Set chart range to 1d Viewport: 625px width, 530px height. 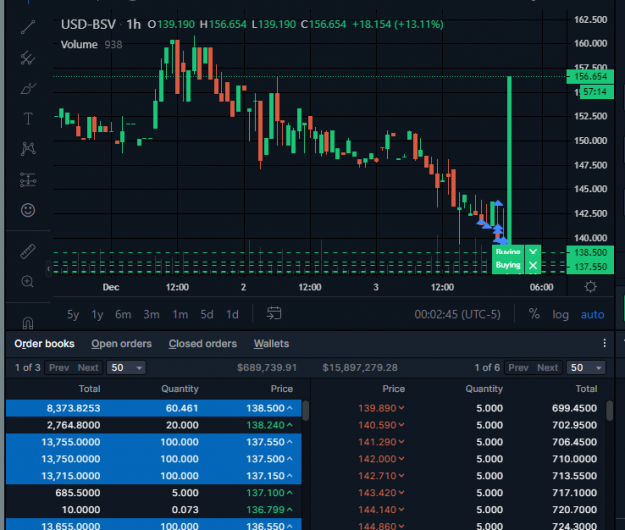[232, 314]
